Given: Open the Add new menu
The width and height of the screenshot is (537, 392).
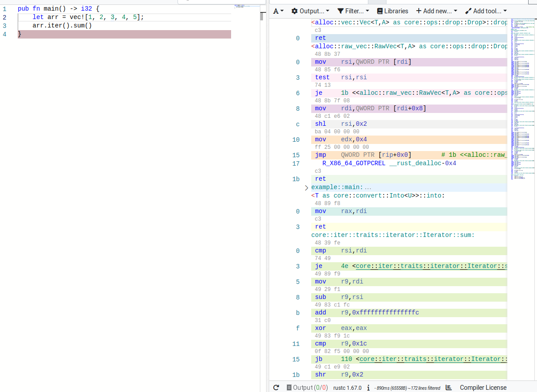Looking at the screenshot, I should [x=437, y=11].
